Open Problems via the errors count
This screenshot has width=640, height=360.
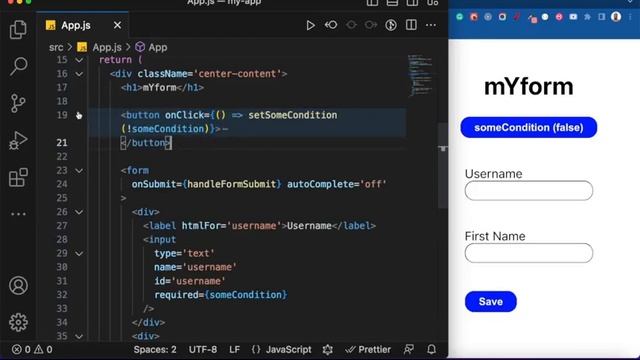(21, 349)
